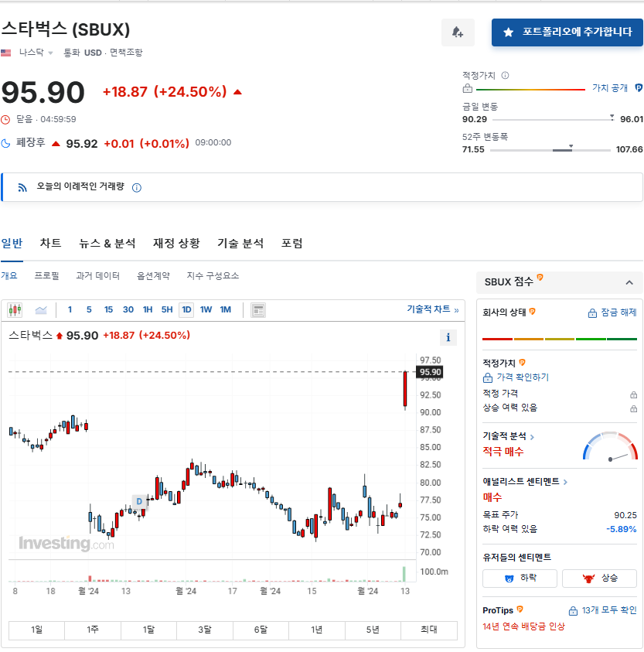Click the alert bell icon
This screenshot has width=644, height=652.
[458, 32]
